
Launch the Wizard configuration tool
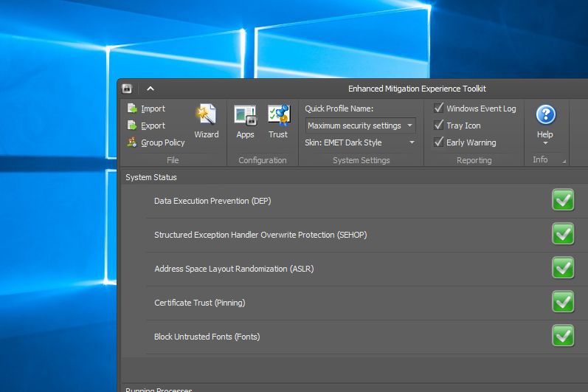[207, 122]
